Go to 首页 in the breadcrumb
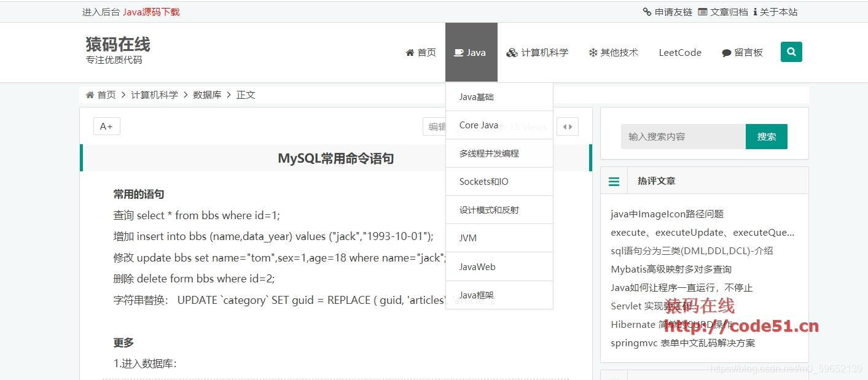Screen dimensions: 868x380 [x=101, y=95]
